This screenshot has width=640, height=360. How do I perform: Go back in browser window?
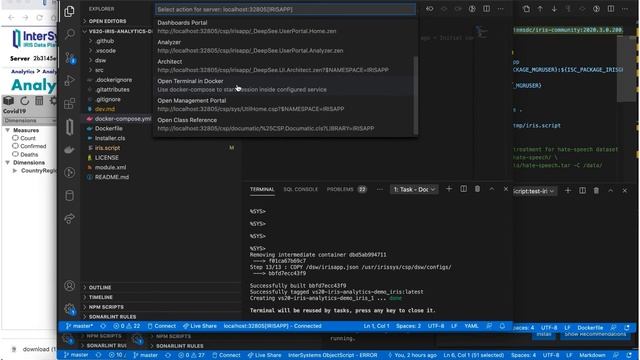point(11,18)
